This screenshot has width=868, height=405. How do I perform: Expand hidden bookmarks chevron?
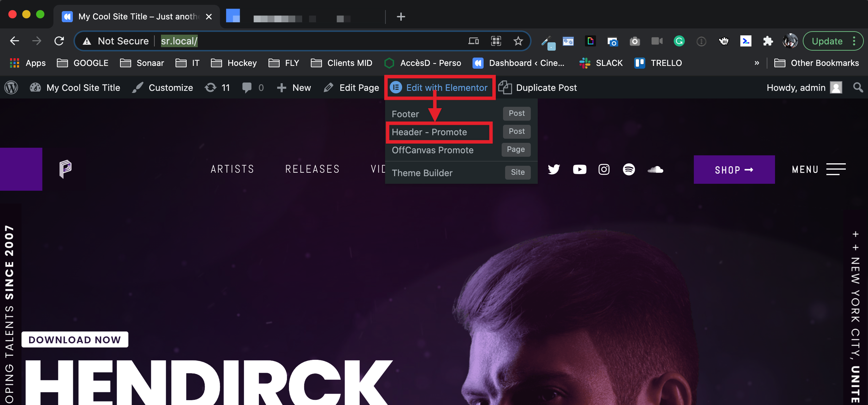(757, 63)
